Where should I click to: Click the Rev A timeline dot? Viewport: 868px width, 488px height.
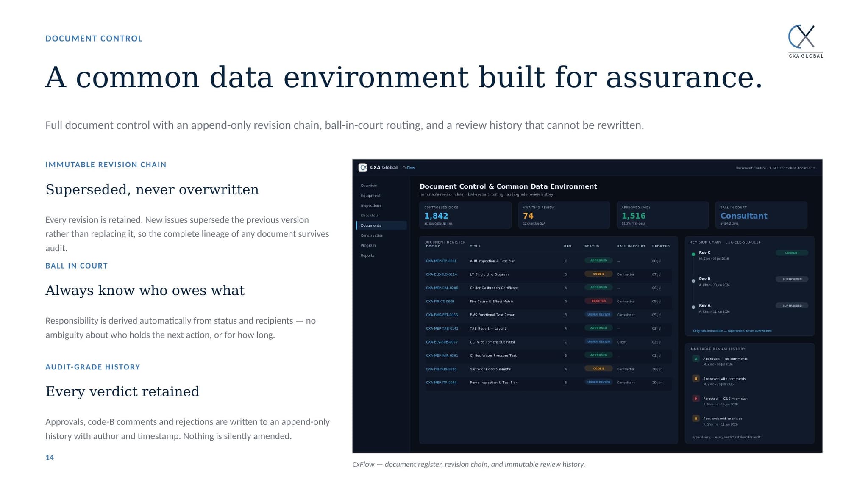[x=693, y=307]
